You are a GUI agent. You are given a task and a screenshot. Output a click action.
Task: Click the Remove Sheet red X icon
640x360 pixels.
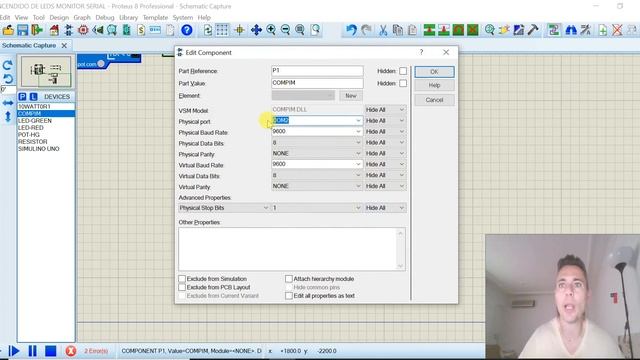(617, 30)
